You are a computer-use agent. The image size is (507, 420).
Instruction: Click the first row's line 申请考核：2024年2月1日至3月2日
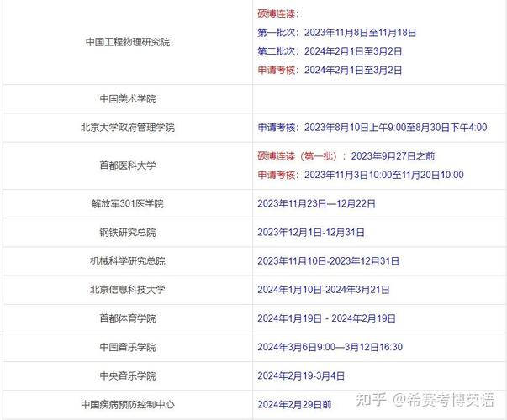click(330, 70)
